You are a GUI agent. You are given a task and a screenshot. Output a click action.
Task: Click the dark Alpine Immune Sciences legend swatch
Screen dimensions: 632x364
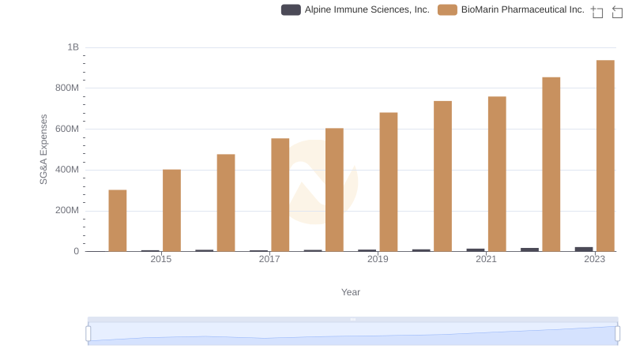[x=291, y=9]
